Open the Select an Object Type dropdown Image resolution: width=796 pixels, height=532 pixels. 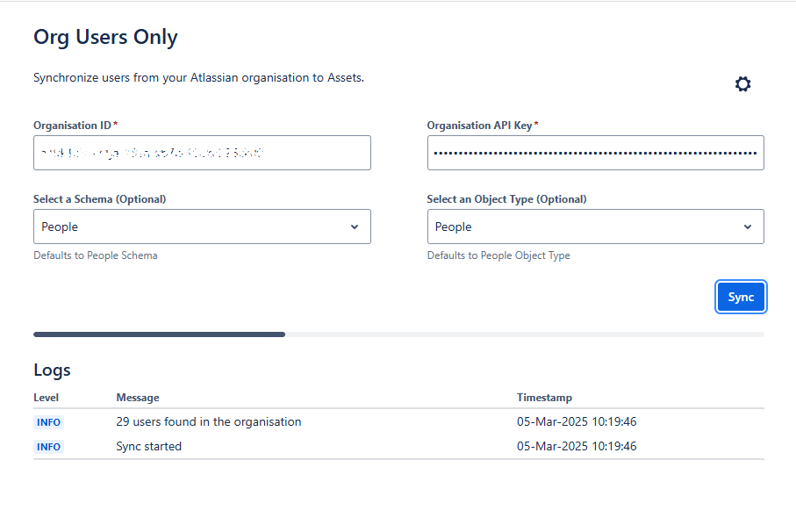[x=596, y=226]
